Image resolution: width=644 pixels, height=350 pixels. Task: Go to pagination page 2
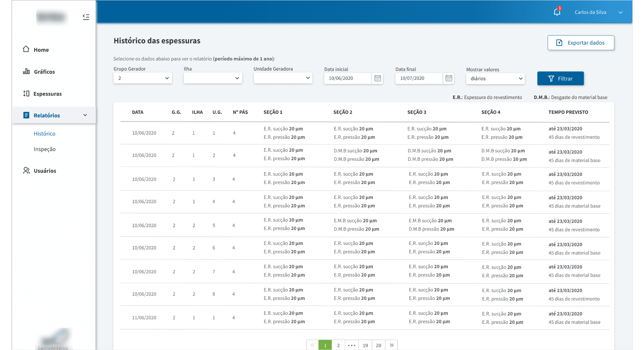[338, 345]
